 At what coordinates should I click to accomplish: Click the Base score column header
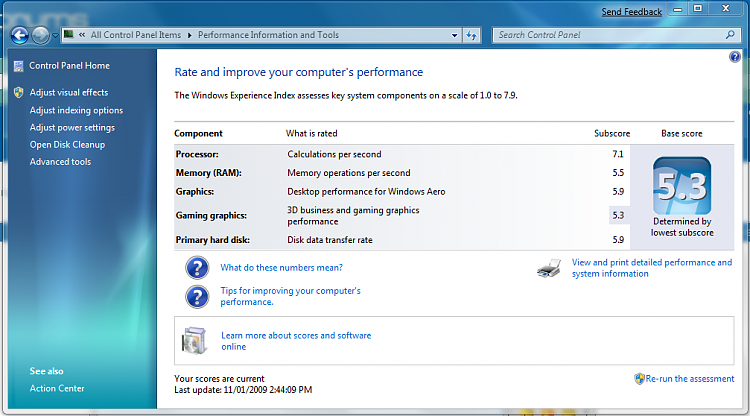pyautogui.click(x=682, y=133)
